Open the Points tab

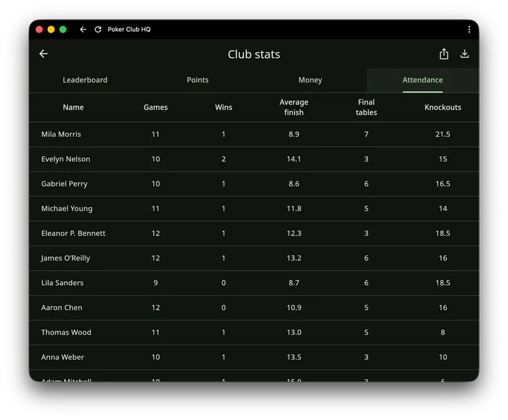198,80
